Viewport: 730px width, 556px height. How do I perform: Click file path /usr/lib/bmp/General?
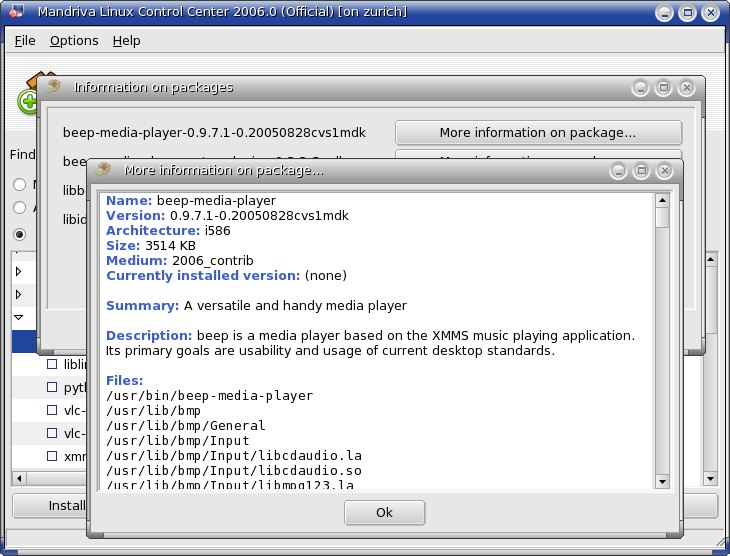[186, 426]
